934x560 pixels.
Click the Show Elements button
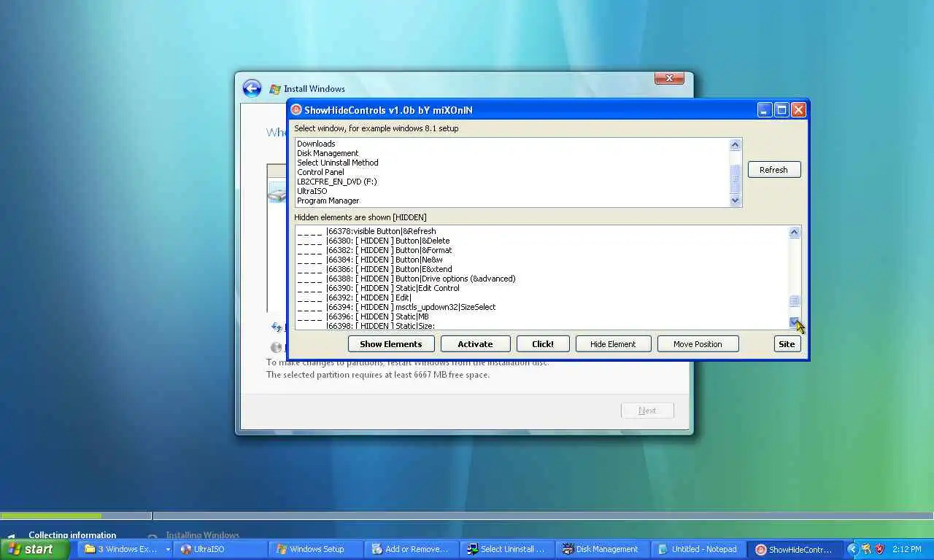click(390, 344)
